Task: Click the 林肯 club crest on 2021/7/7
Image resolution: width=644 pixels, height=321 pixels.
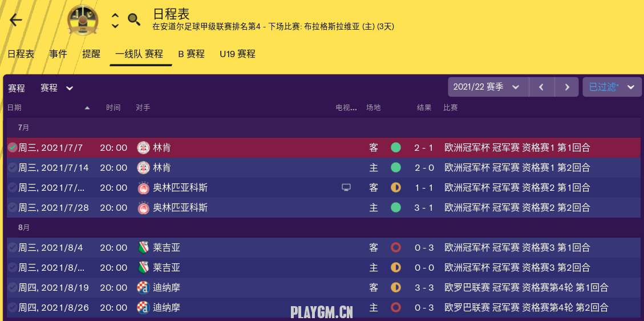Action: 143,147
